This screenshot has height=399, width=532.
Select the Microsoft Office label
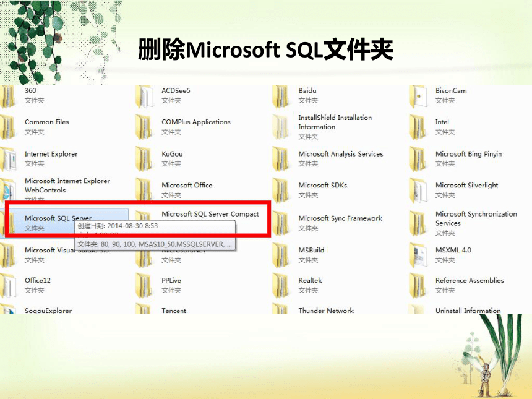[187, 185]
